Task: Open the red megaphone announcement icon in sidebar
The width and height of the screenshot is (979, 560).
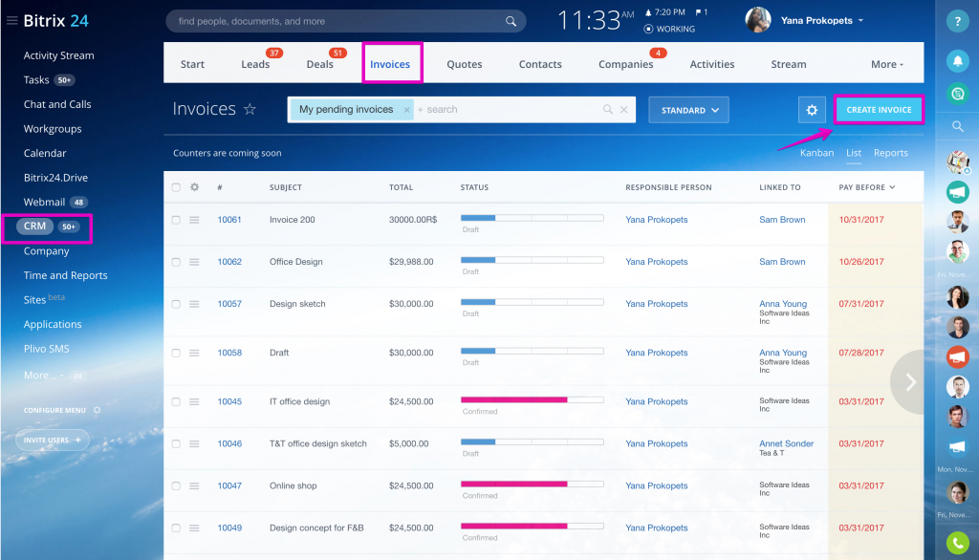Action: coord(957,356)
